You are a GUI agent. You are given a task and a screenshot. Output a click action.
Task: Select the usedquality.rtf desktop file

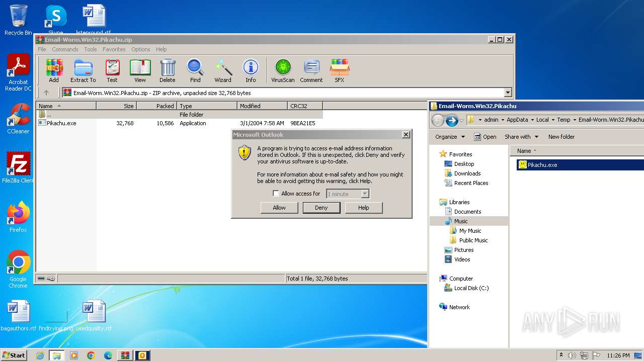[94, 316]
